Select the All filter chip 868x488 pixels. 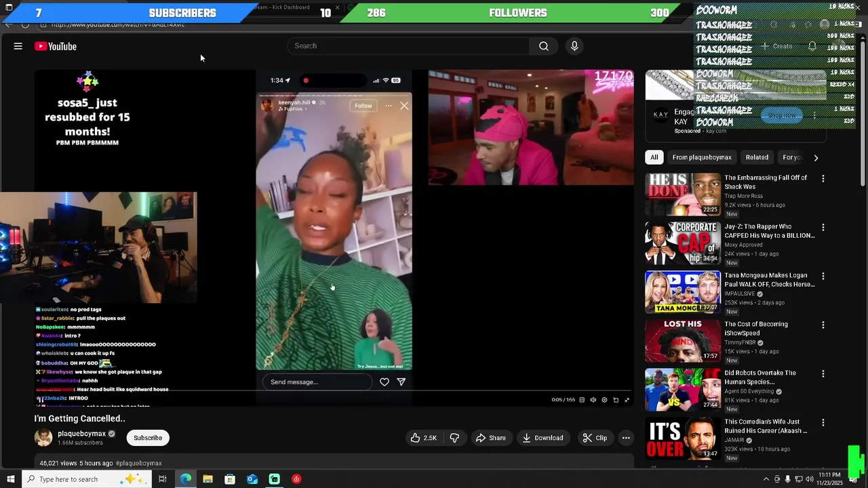pyautogui.click(x=654, y=157)
